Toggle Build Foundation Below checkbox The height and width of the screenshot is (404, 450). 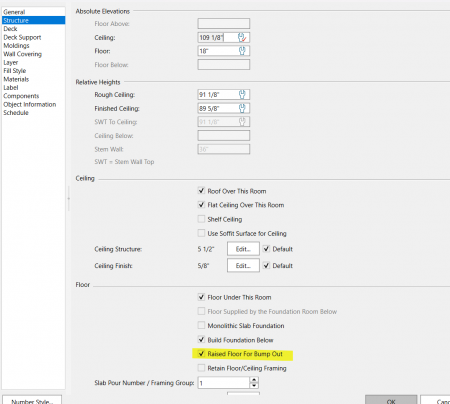point(201,340)
